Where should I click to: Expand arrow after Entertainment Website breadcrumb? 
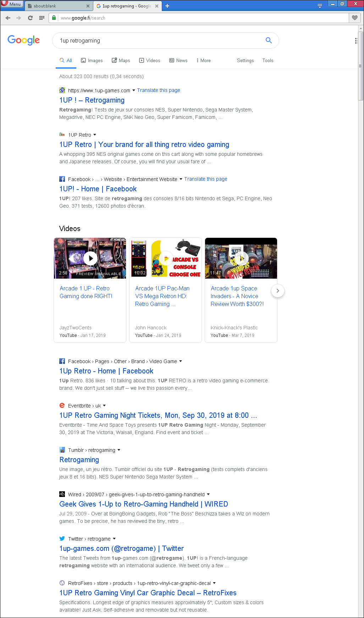pyautogui.click(x=181, y=179)
